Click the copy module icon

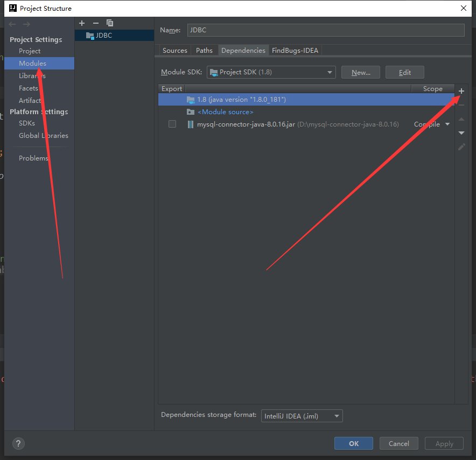click(x=110, y=23)
